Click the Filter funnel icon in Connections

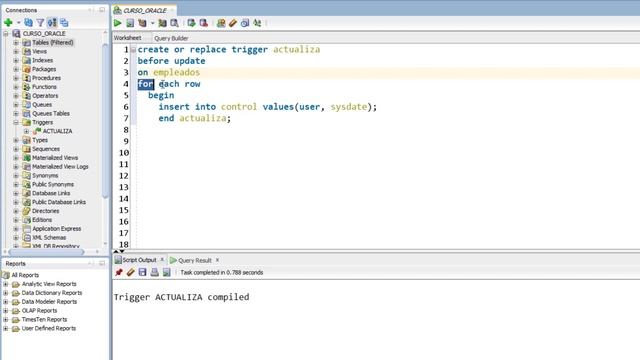click(40, 22)
